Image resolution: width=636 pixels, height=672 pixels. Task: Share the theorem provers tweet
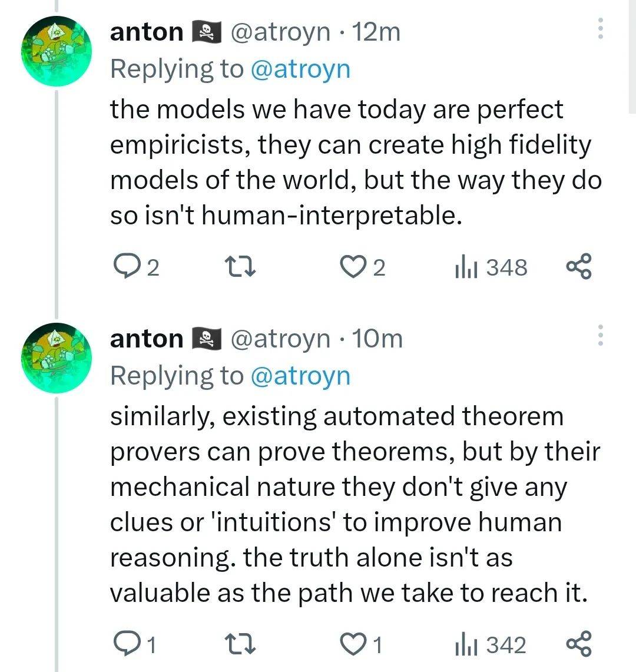pos(577,644)
